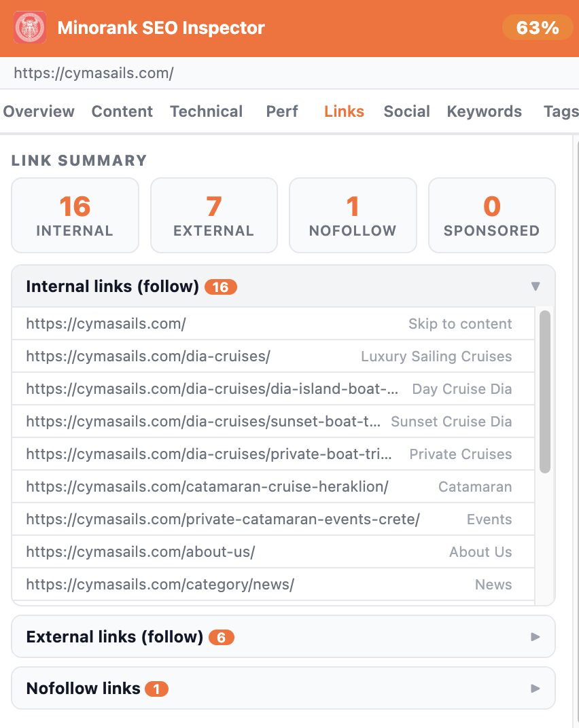Select the Perf tab

282,111
